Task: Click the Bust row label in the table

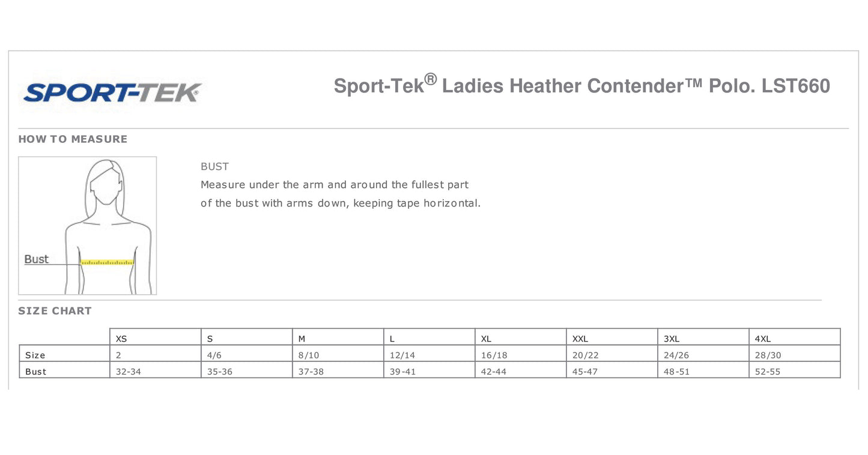Action: click(36, 372)
